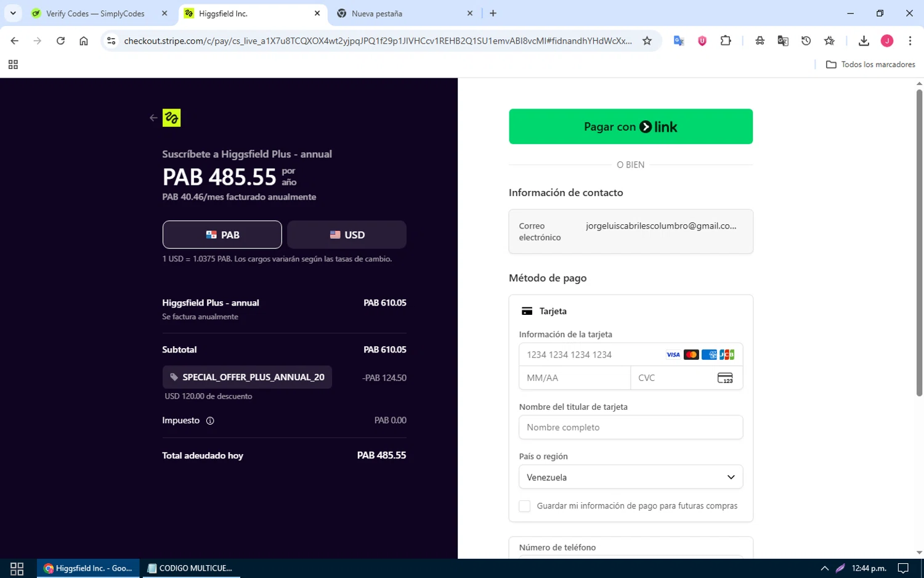Click the Total adeudado hoy amount PAB 485.55
This screenshot has width=924, height=578.
(x=381, y=455)
